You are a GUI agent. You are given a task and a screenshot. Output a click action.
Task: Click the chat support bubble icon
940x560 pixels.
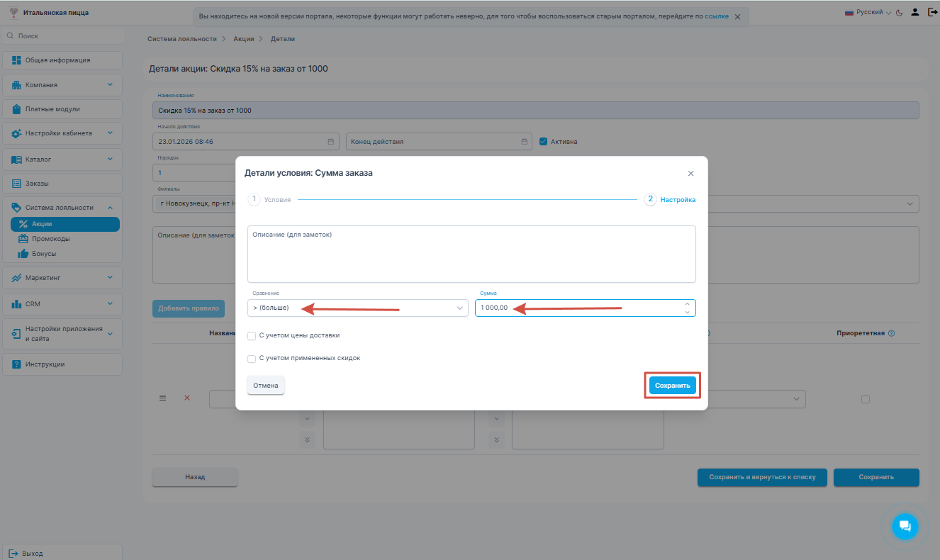905,526
